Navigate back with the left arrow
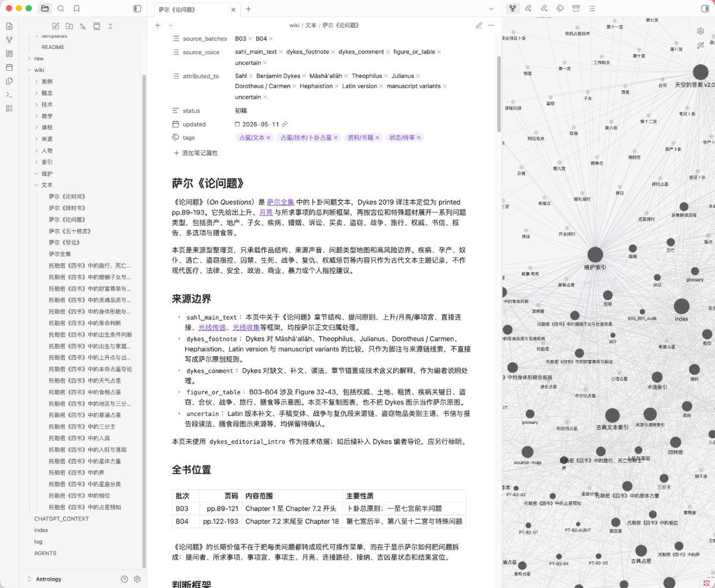The width and height of the screenshot is (715, 588). tap(158, 26)
